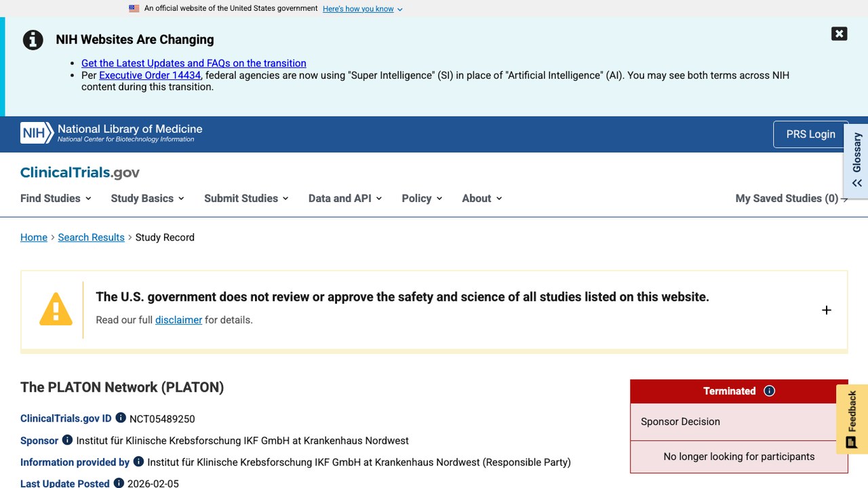Open the Feedback side tab

(852, 419)
